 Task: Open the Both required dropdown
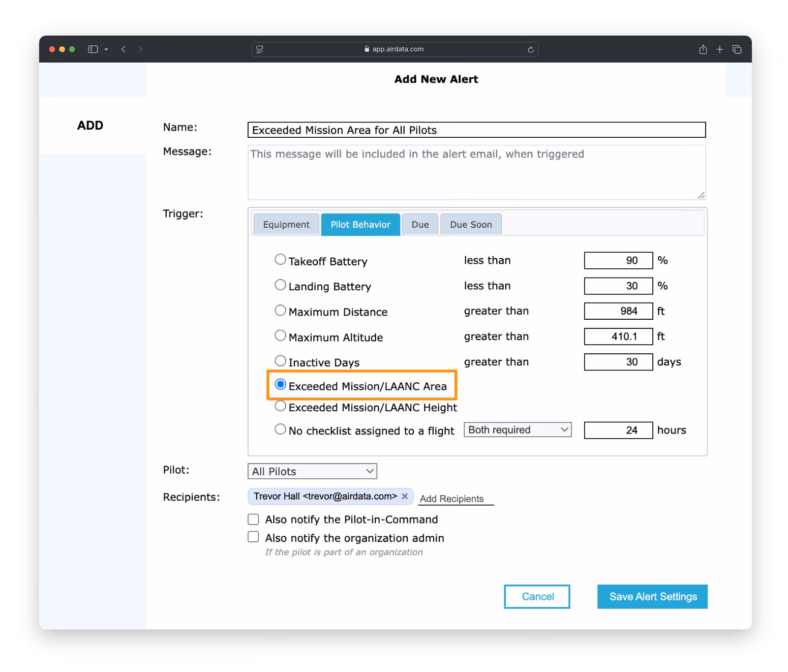pos(518,430)
